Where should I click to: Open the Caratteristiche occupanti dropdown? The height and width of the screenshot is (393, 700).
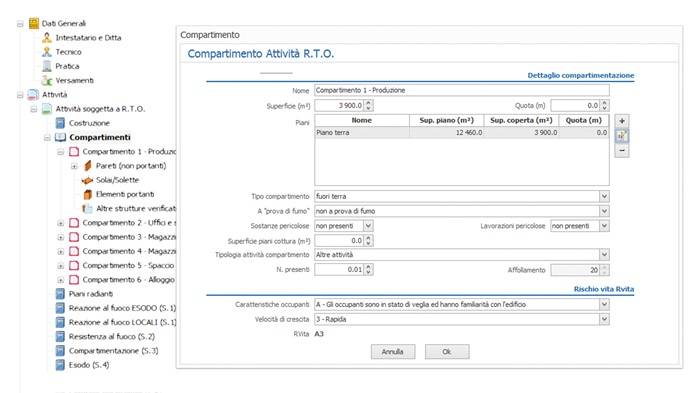(604, 304)
